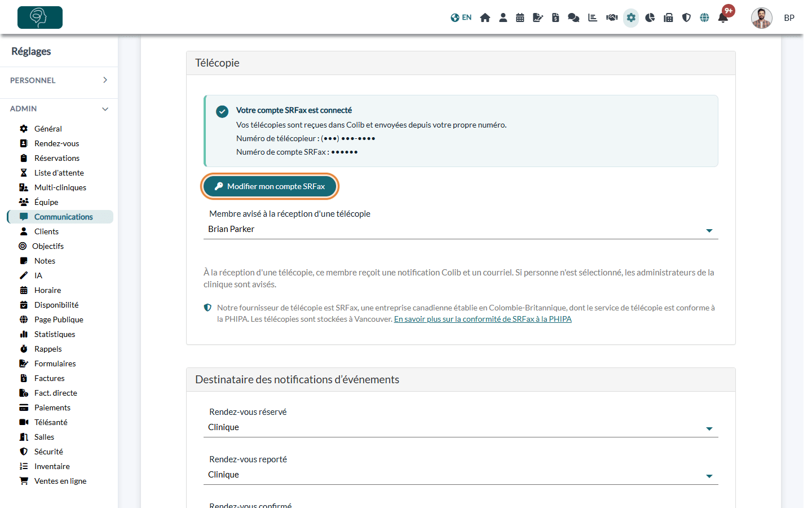Open the cash register icon in top bar
This screenshot has height=508, width=812.
tap(668, 17)
